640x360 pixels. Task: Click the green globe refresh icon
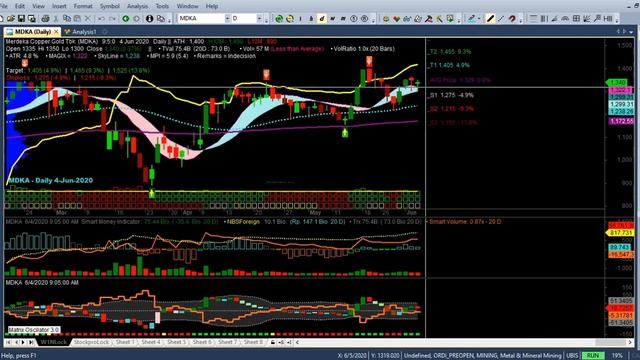pos(279,18)
